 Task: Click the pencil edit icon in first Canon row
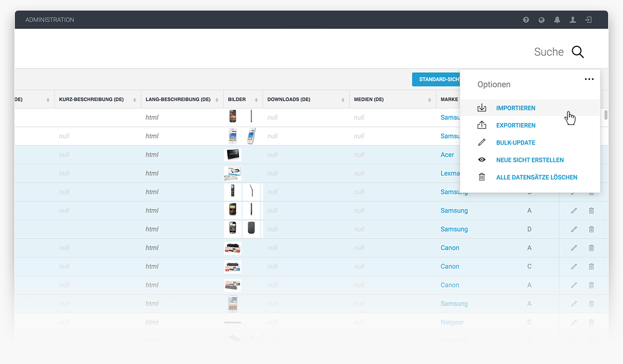tap(574, 248)
